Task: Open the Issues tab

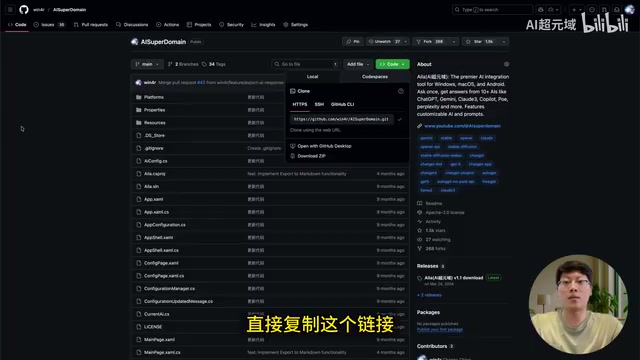Action: [49, 24]
